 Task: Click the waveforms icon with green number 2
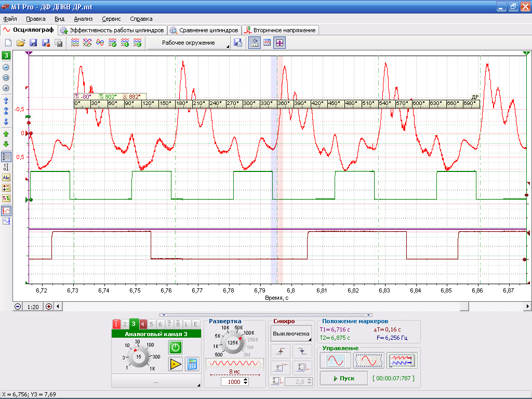pos(137,43)
